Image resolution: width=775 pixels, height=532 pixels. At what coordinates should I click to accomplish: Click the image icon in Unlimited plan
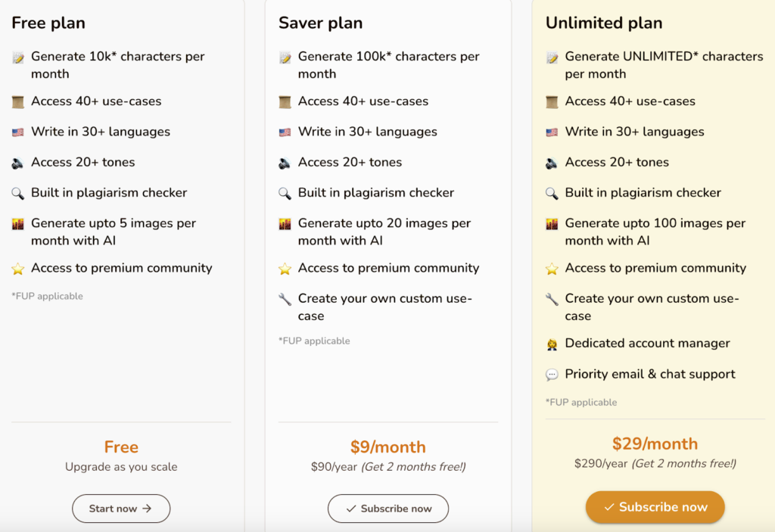point(552,224)
